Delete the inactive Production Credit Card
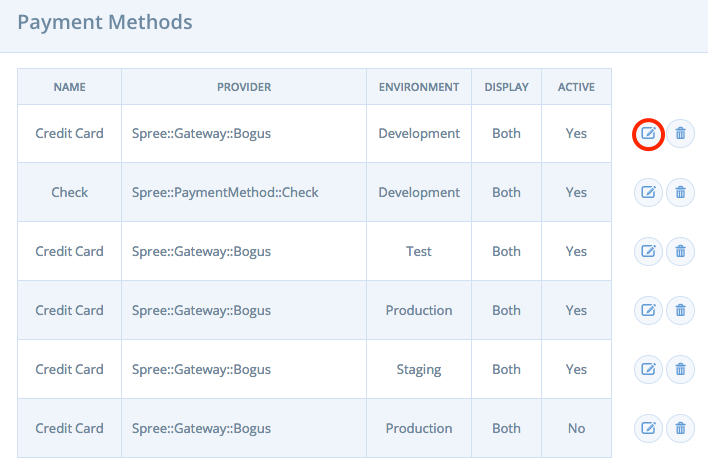The image size is (708, 476). tap(680, 428)
